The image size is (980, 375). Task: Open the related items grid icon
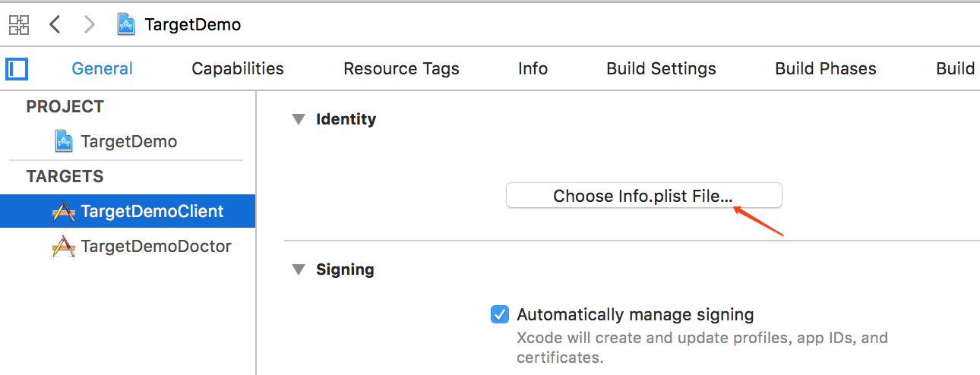click(x=19, y=24)
